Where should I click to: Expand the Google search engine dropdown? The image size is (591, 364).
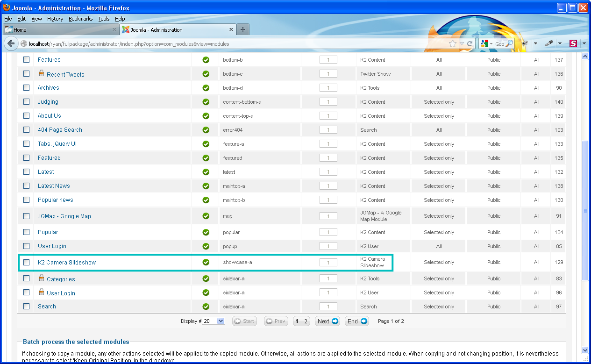[491, 43]
